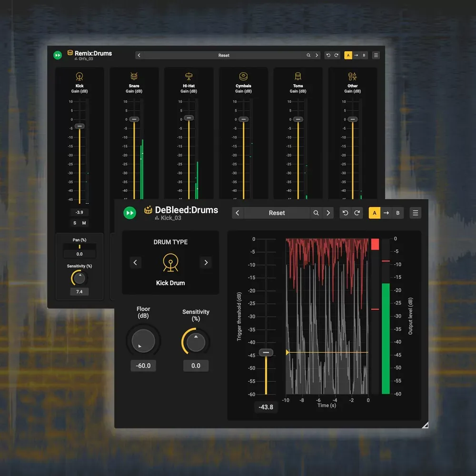Click the Remix:Drums green bypass button
The width and height of the screenshot is (476, 476).
point(58,55)
